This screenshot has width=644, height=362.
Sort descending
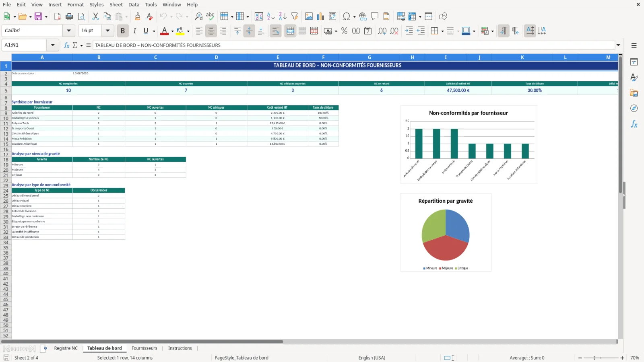283,16
